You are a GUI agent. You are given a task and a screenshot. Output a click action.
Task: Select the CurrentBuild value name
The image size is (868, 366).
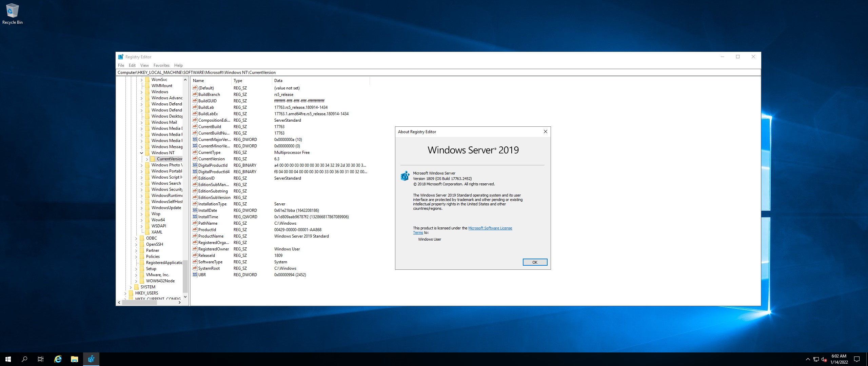tap(210, 126)
